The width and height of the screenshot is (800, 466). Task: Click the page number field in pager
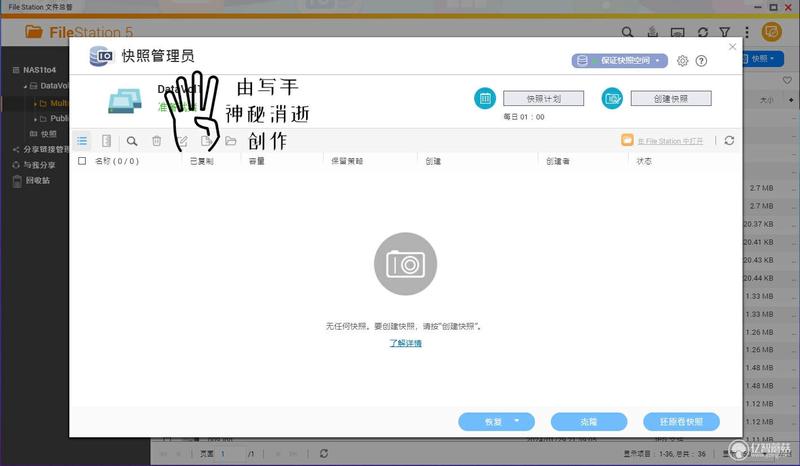(232, 453)
